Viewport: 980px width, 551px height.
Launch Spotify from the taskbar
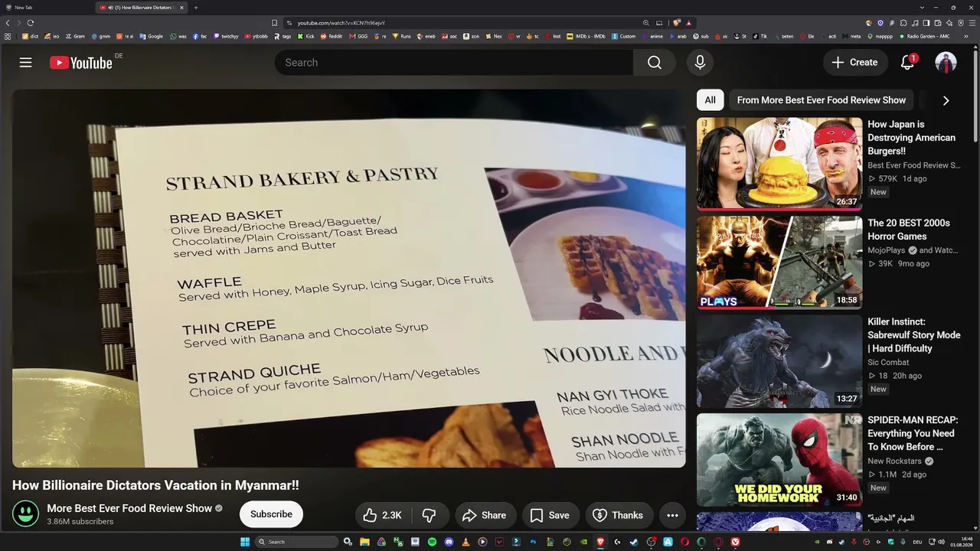433,542
